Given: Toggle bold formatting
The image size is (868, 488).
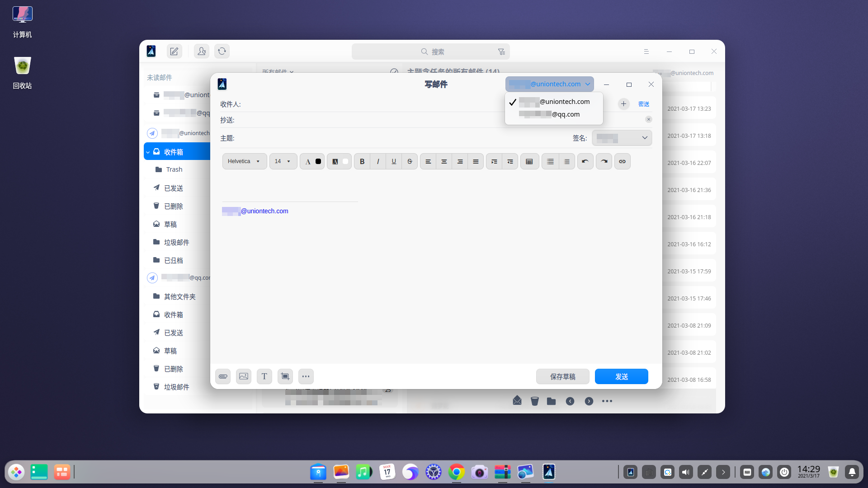Looking at the screenshot, I should (362, 161).
